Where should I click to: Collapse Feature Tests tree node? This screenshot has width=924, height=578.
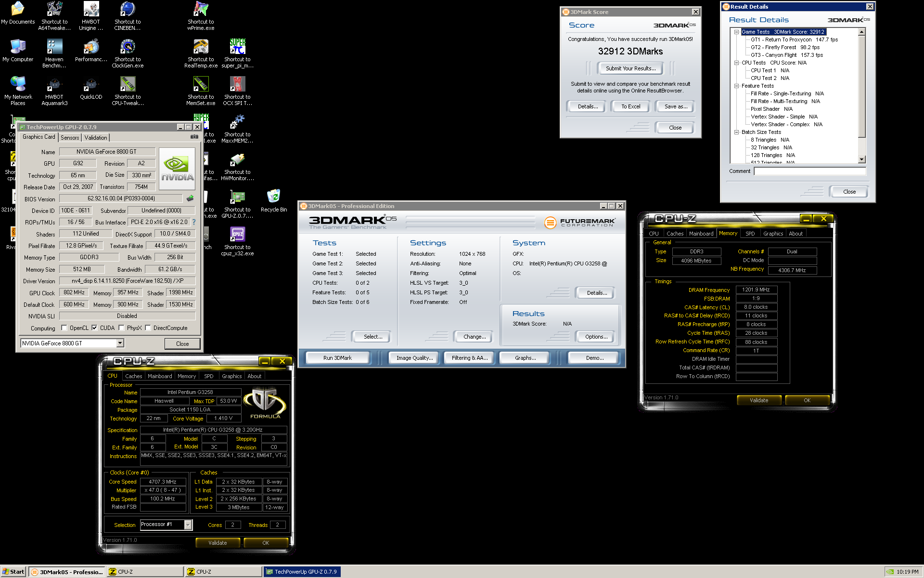pyautogui.click(x=736, y=86)
